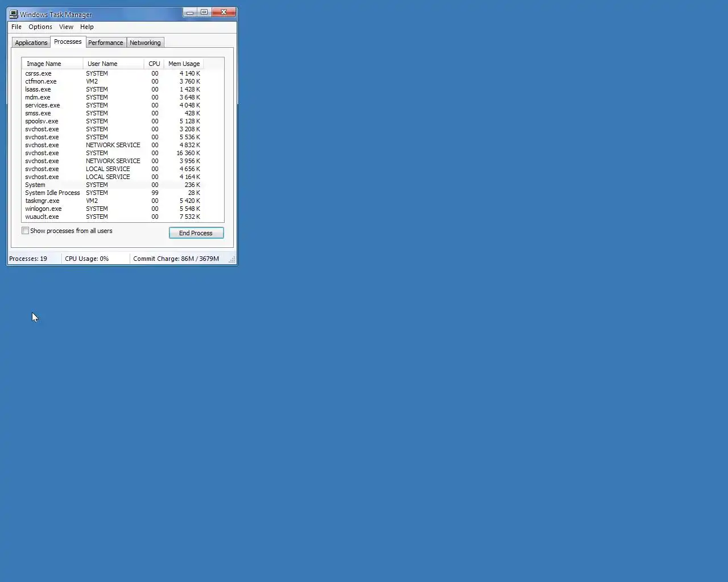
Task: Open the Options menu
Action: click(x=40, y=27)
